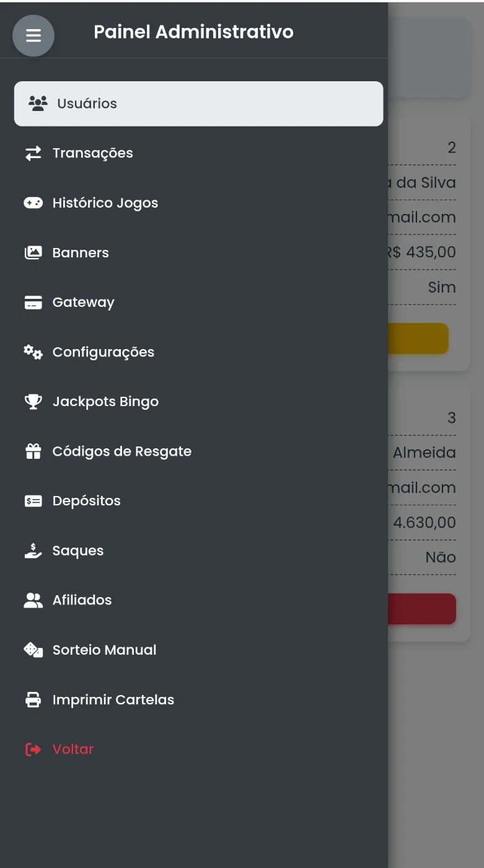Screen dimensions: 484x868
Task: Click the Imprimir Cartelas printer icon
Action: 33,699
